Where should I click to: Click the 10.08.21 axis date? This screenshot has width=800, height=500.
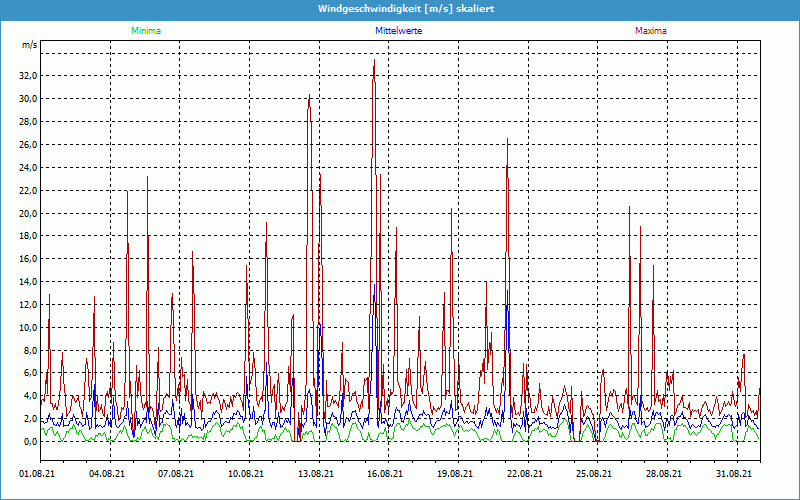point(246,474)
